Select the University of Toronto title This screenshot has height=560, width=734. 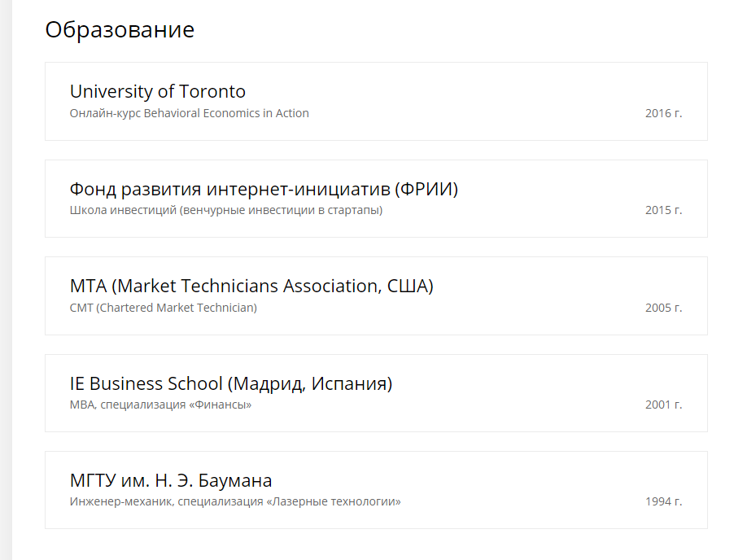coord(158,91)
